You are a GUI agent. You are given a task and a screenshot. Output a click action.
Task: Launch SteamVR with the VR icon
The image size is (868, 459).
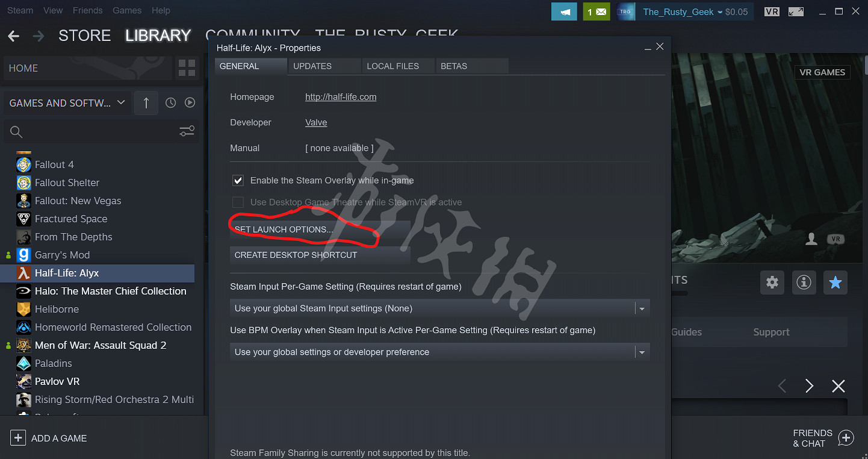772,11
